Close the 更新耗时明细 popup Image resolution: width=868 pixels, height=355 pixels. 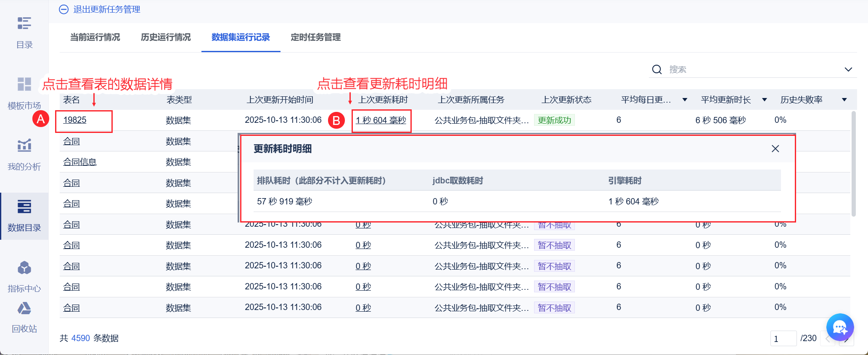[775, 149]
